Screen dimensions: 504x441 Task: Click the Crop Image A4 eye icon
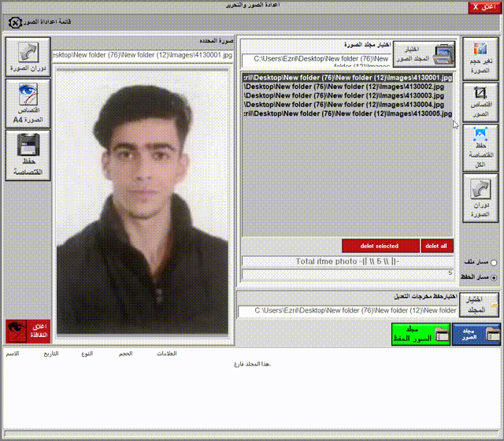[x=28, y=103]
